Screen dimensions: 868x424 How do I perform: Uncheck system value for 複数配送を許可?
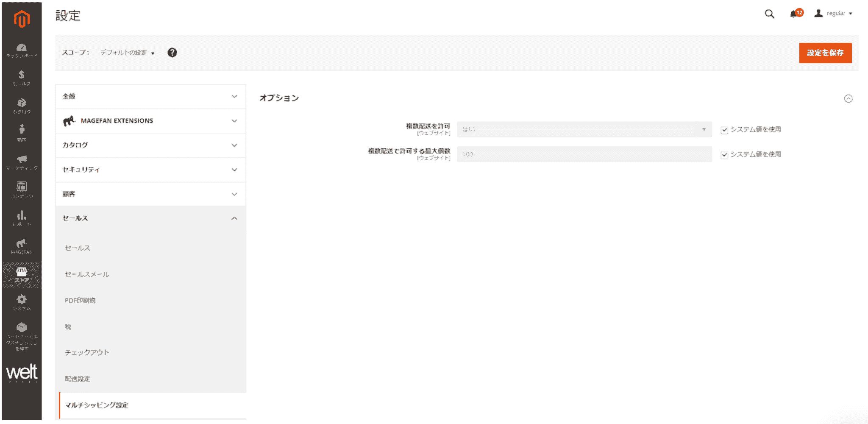click(724, 130)
